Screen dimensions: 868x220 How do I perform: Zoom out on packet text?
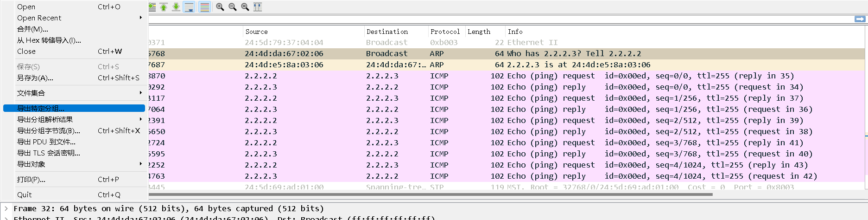[233, 7]
